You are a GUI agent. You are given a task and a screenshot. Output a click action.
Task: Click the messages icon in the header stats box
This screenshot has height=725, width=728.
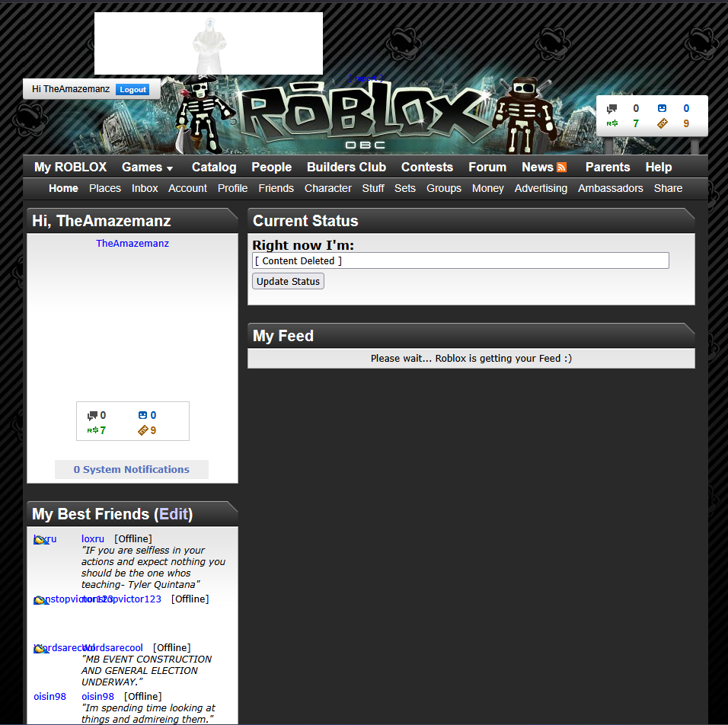pyautogui.click(x=611, y=109)
